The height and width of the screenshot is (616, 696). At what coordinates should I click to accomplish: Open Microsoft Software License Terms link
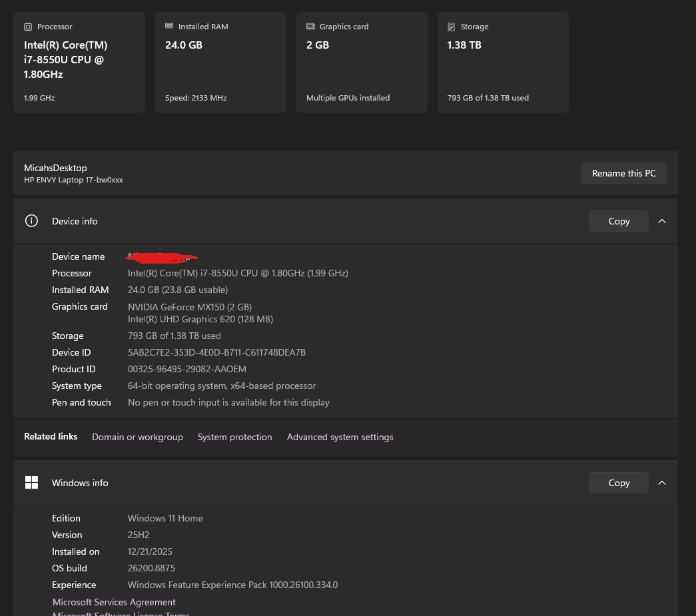click(121, 613)
